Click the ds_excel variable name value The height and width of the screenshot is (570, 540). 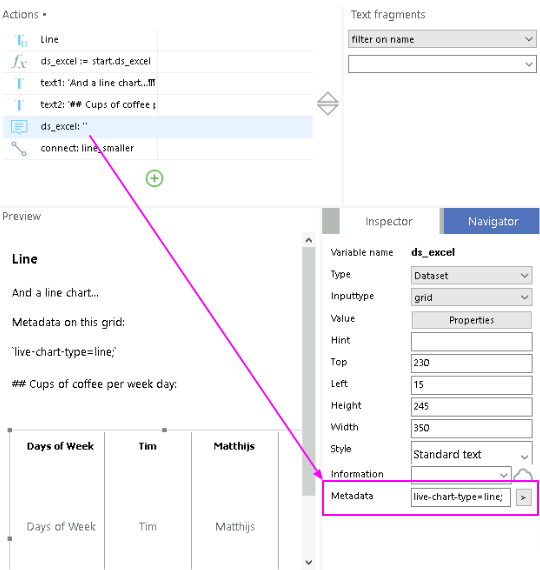tap(433, 253)
